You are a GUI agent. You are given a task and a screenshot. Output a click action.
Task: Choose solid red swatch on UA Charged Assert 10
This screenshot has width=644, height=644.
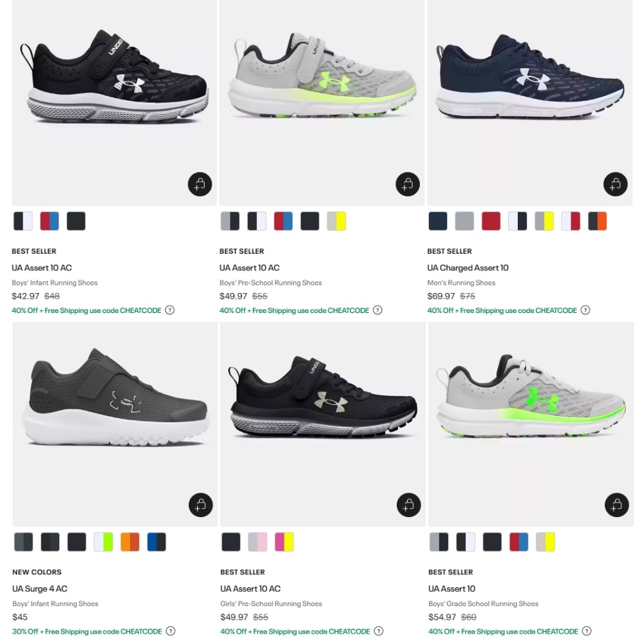click(491, 221)
